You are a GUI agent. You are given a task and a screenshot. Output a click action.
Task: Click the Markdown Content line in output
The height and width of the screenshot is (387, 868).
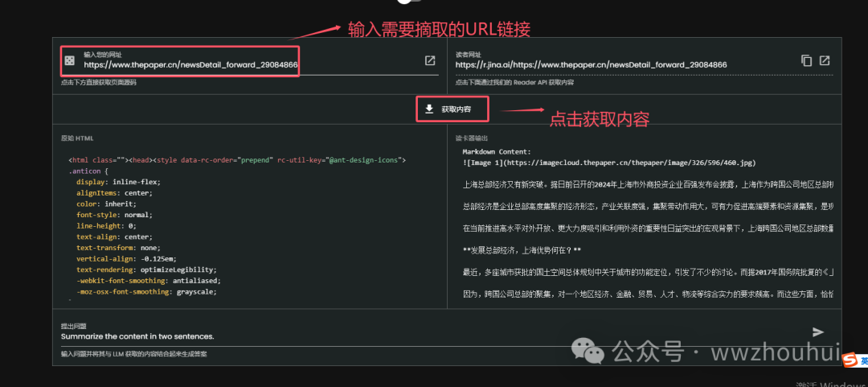click(497, 151)
